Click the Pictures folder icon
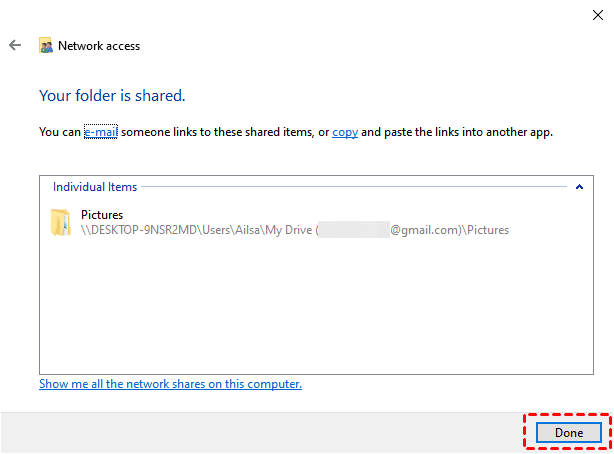 click(x=61, y=222)
